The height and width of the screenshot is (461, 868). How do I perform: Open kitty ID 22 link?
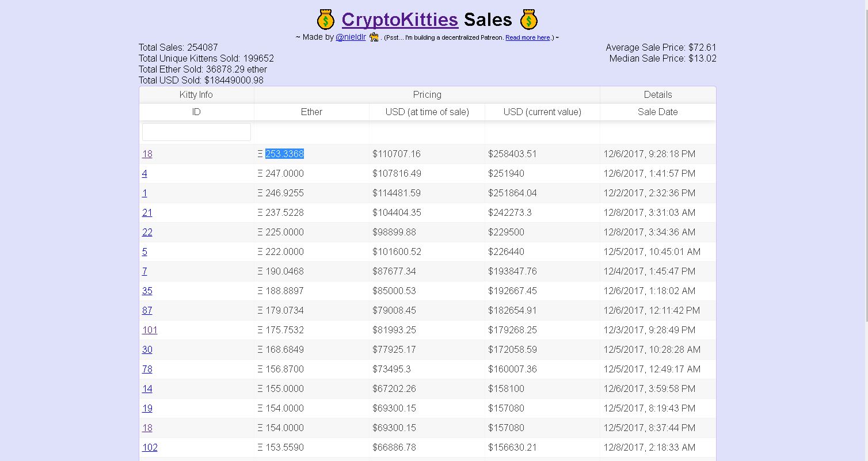point(147,232)
